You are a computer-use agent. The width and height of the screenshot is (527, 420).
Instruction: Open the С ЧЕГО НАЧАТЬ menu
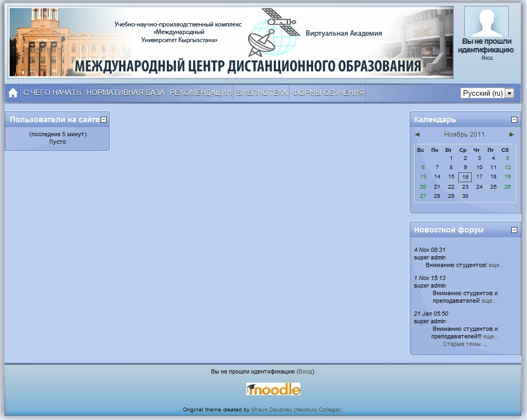pos(52,92)
